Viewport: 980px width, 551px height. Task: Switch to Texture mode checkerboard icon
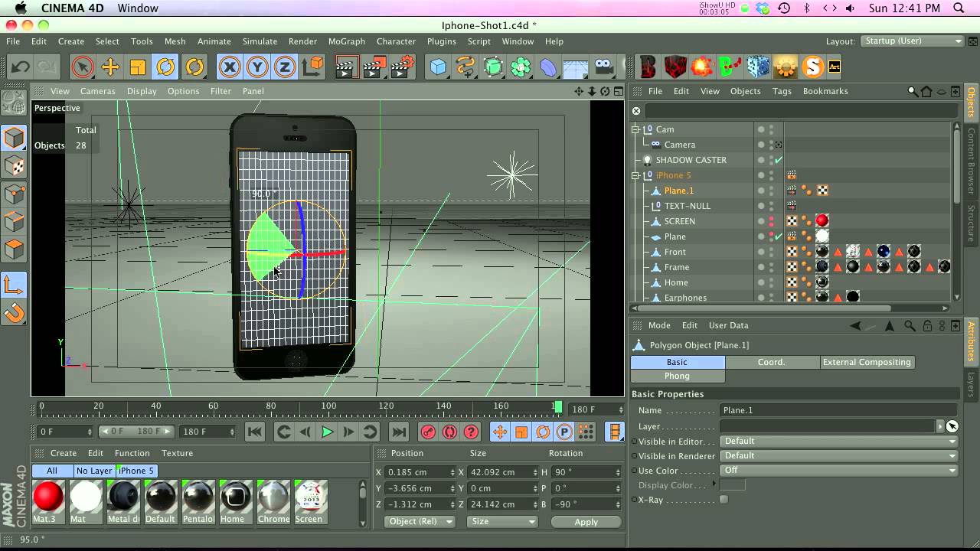pos(14,166)
